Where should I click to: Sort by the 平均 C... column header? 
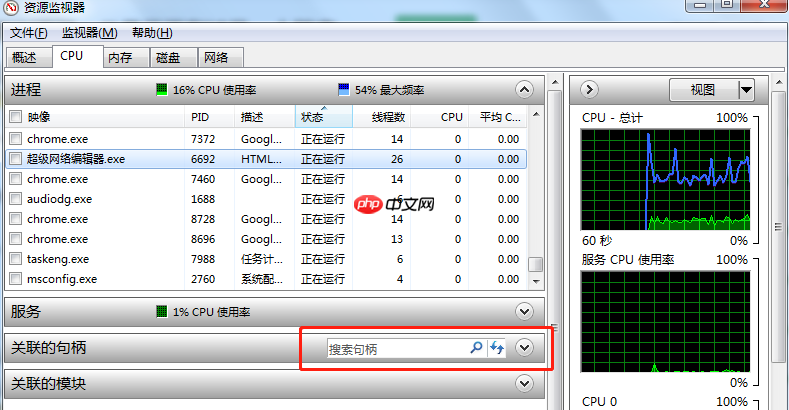499,117
